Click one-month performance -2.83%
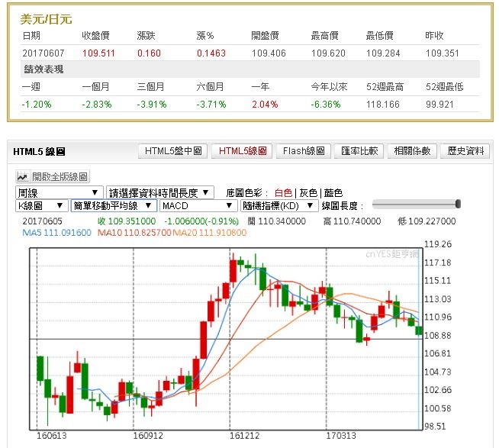 [96, 105]
